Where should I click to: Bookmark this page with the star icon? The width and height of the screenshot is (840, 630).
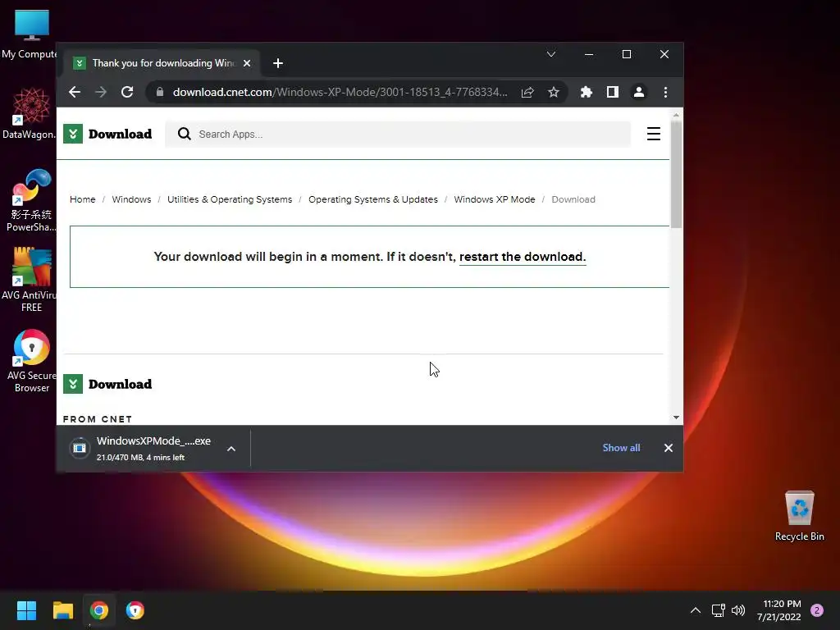554,92
